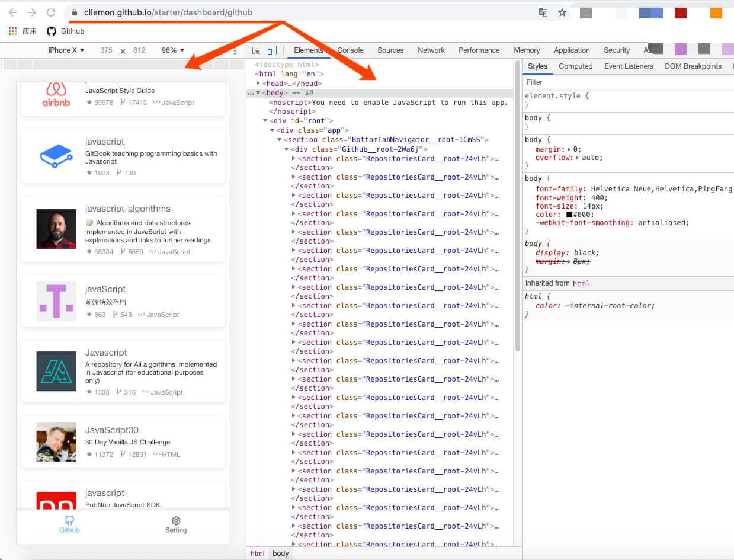Click the JavaScript30 author avatar
The width and height of the screenshot is (734, 560).
point(56,441)
